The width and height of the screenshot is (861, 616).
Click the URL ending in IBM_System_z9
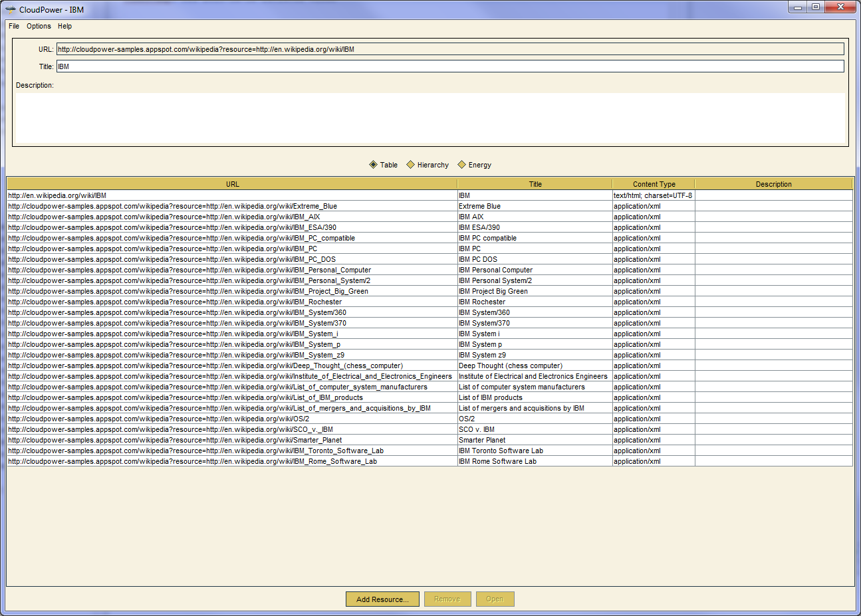pos(232,355)
